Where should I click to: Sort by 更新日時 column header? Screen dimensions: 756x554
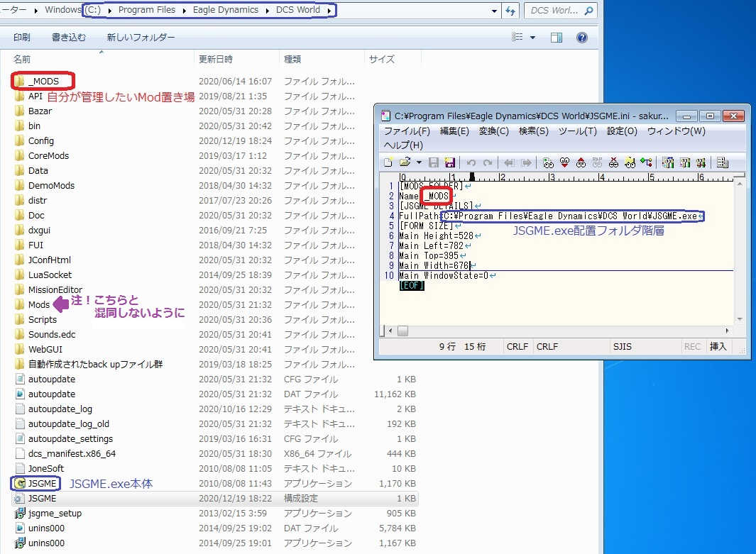216,59
